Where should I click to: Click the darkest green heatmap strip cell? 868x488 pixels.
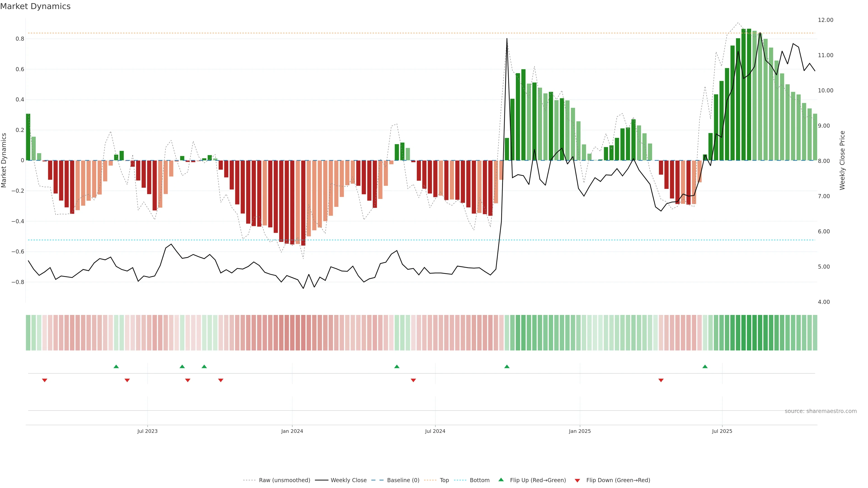749,333
